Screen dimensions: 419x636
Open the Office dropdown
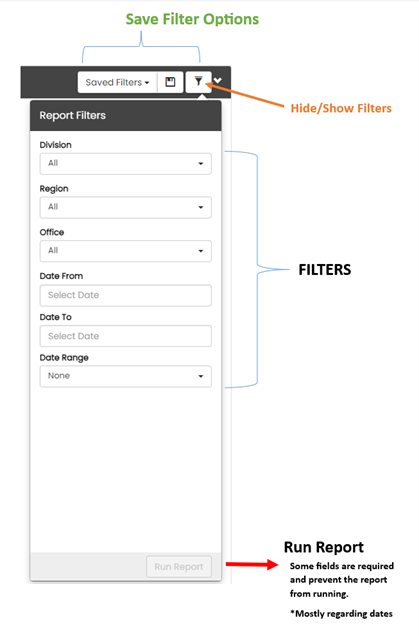click(x=125, y=251)
